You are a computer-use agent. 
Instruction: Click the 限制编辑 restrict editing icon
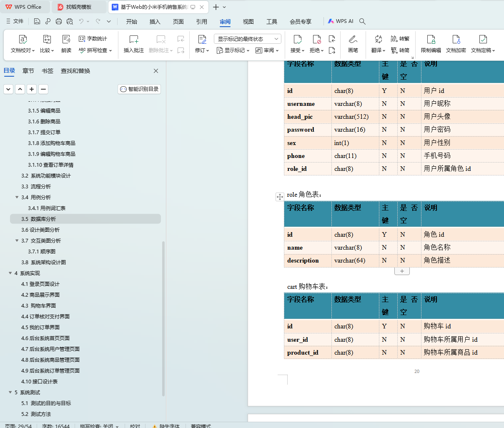click(x=431, y=39)
